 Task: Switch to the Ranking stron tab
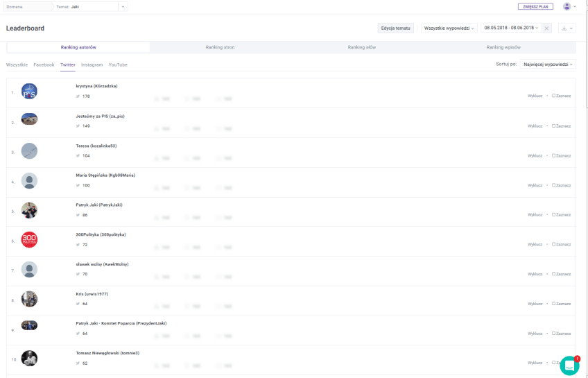[220, 47]
